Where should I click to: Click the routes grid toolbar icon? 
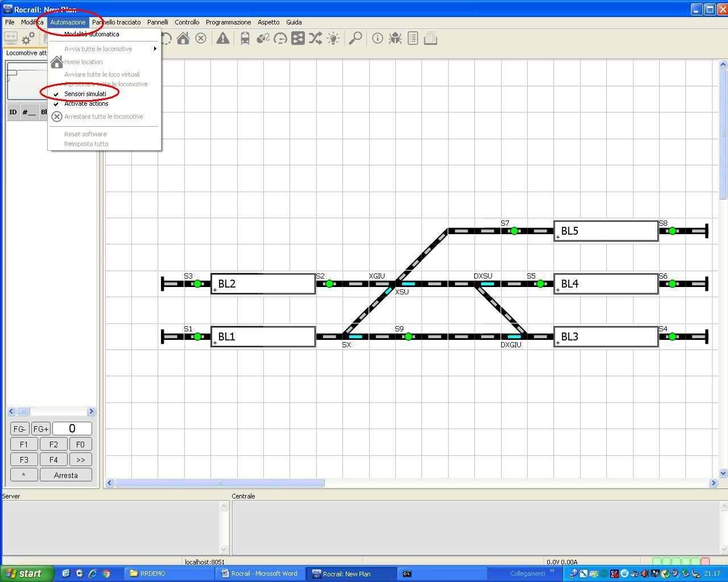298,38
